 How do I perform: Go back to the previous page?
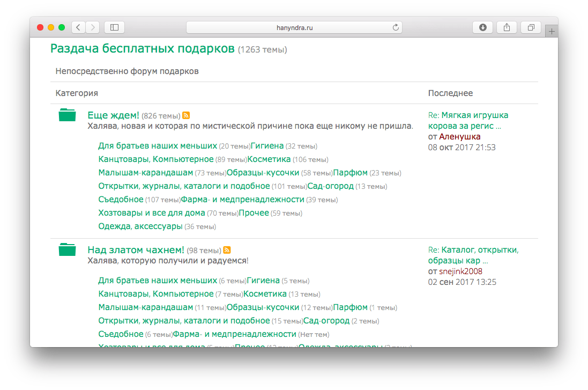[x=78, y=27]
